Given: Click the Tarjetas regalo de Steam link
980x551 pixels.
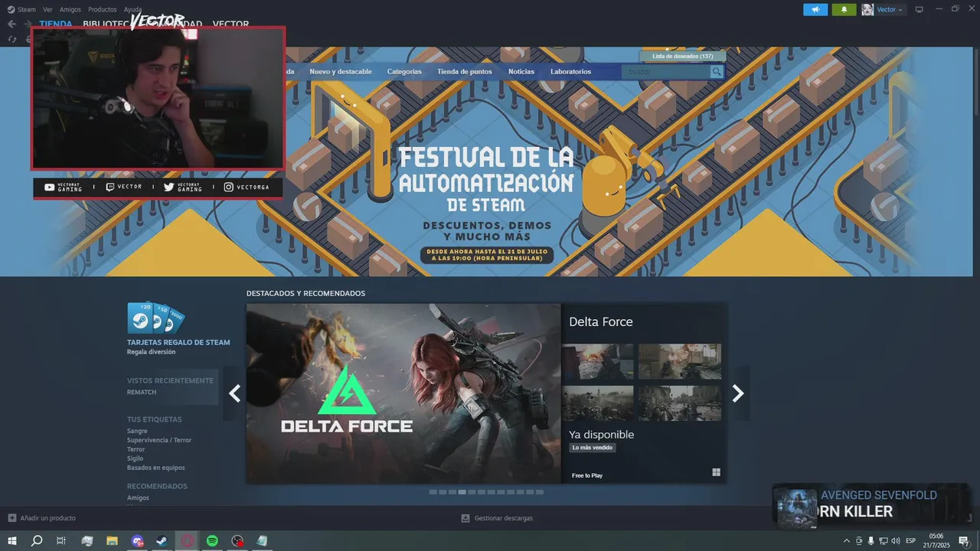Looking at the screenshot, I should 178,342.
